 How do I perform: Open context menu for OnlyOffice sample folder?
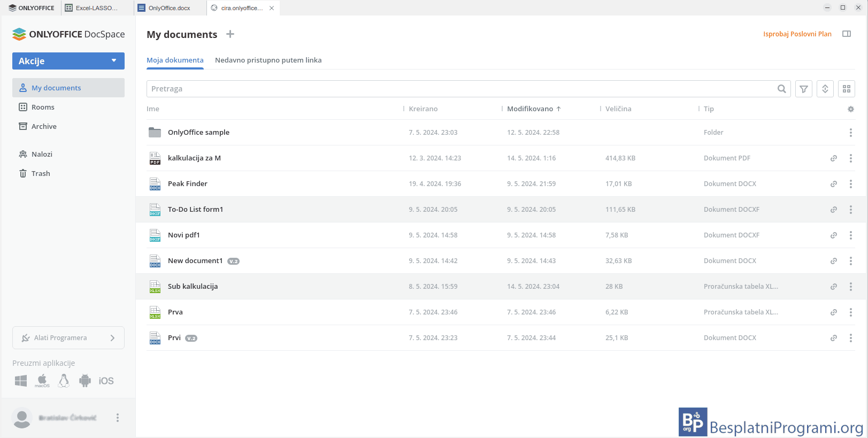[850, 133]
